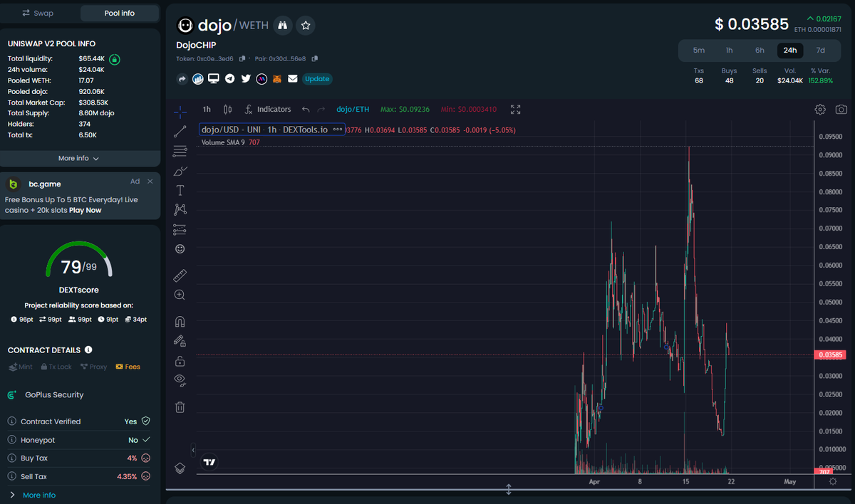Open the forecast tools group icon

point(180,229)
